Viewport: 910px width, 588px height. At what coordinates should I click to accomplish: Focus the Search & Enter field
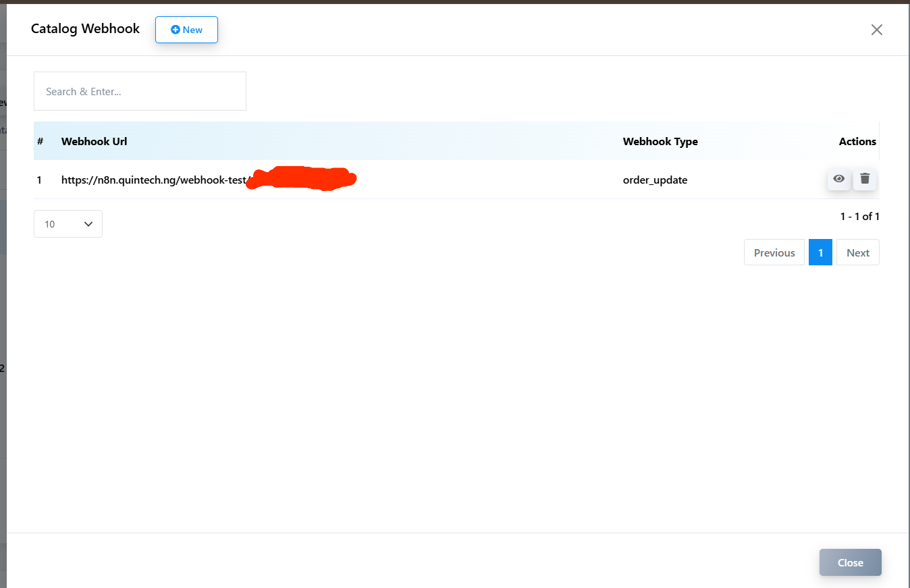tap(140, 91)
